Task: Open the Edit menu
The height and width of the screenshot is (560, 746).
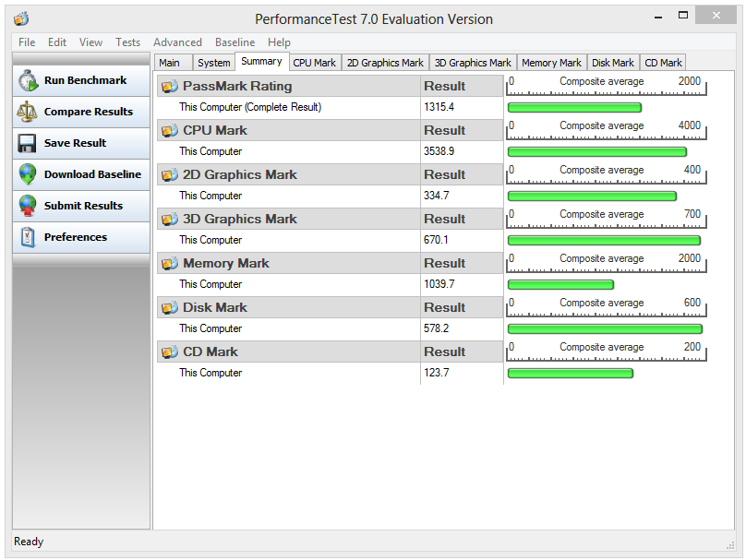Action: pos(57,42)
